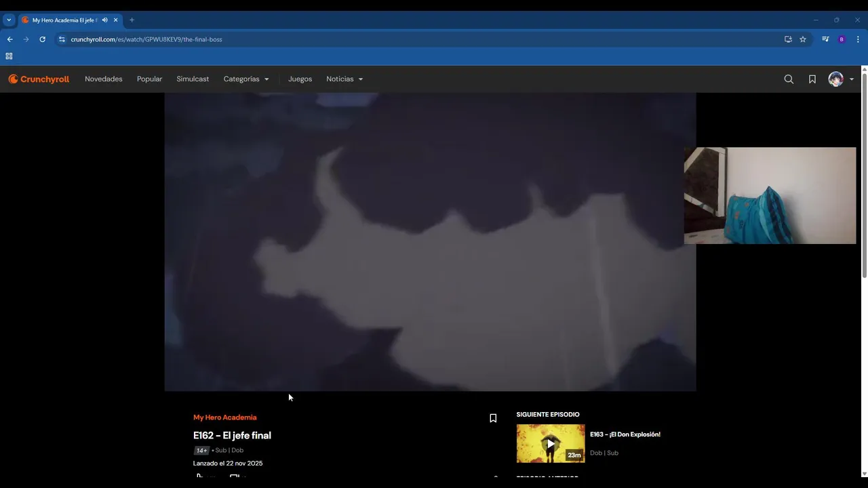Open a new tab with plus button
Screen dimensions: 868x488
(132, 20)
